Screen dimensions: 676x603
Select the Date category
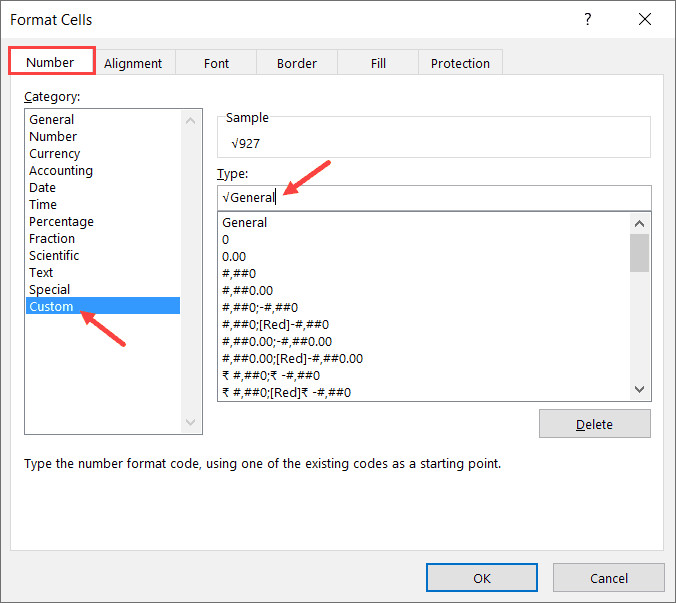(x=43, y=188)
